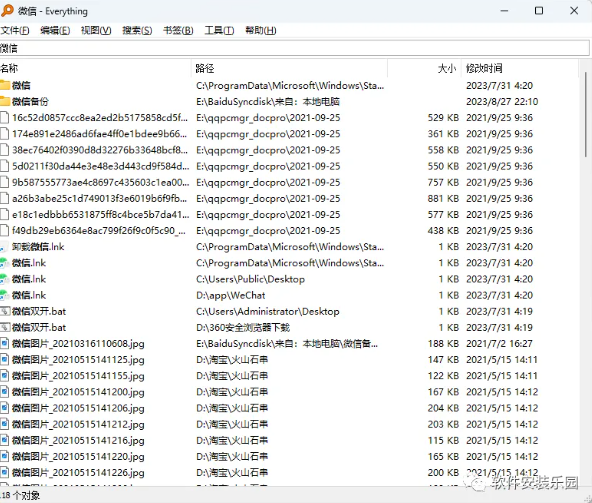Click path C:\Users\Public\Desktop

coord(250,279)
